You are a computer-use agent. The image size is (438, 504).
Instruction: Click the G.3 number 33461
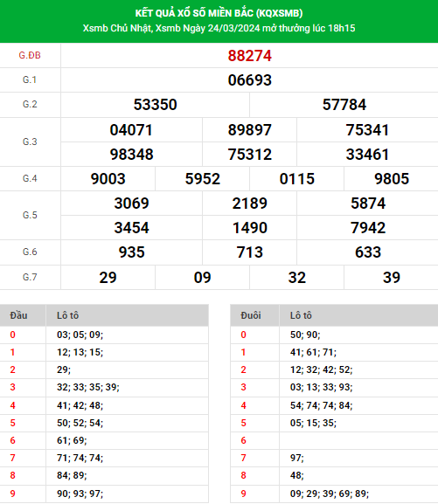coord(367,155)
